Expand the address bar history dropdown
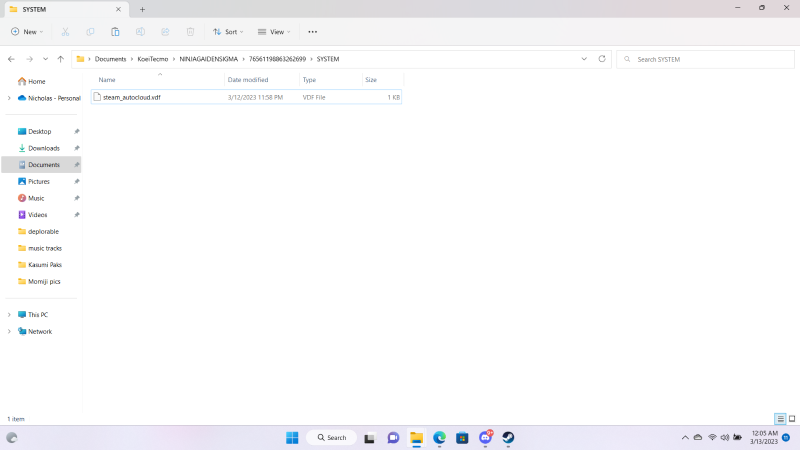The image size is (800, 450). tap(584, 59)
